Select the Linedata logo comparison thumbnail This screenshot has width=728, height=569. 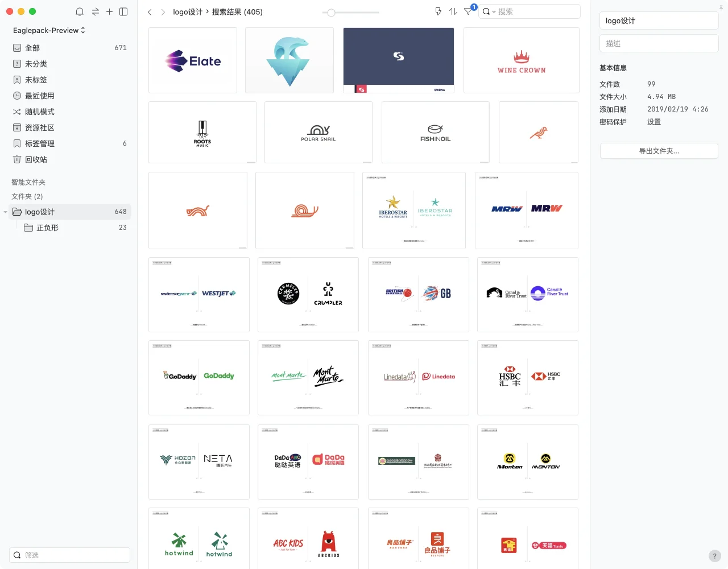[x=419, y=378]
